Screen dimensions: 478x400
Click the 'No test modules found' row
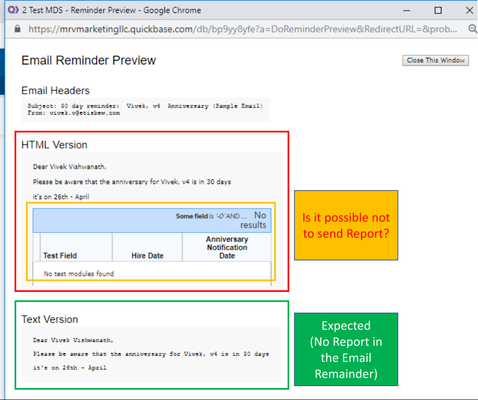point(152,274)
